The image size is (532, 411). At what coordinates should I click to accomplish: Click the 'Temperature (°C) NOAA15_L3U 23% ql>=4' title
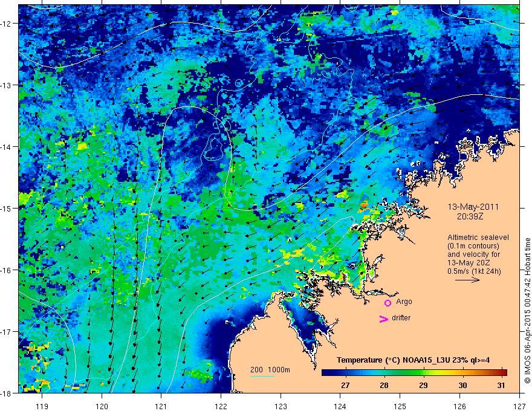[413, 360]
